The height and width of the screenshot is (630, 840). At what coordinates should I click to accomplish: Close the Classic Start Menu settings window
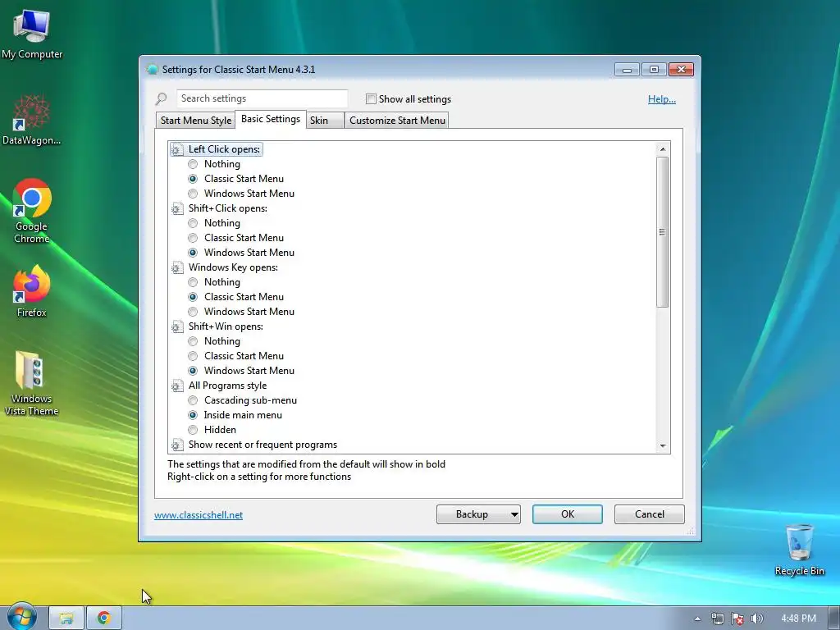click(681, 70)
